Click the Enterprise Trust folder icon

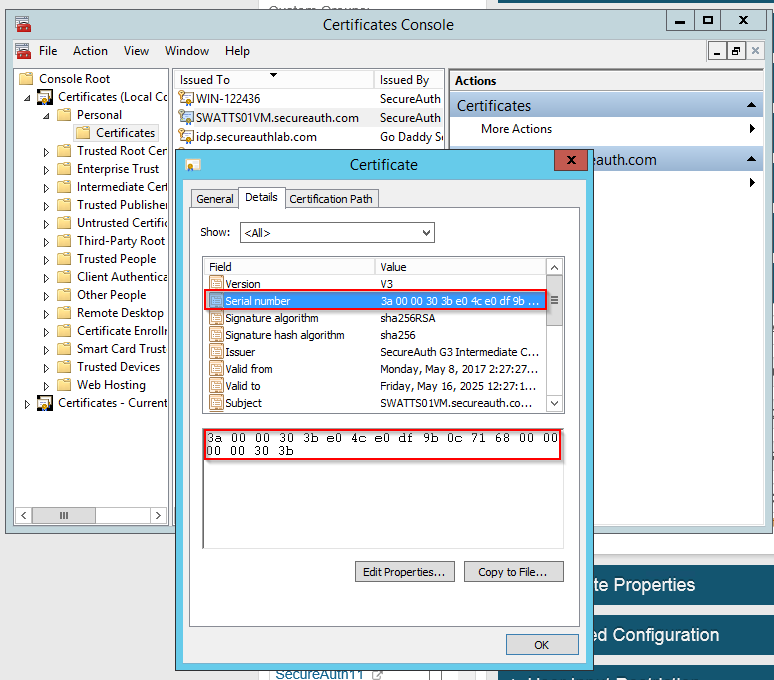pyautogui.click(x=64, y=169)
